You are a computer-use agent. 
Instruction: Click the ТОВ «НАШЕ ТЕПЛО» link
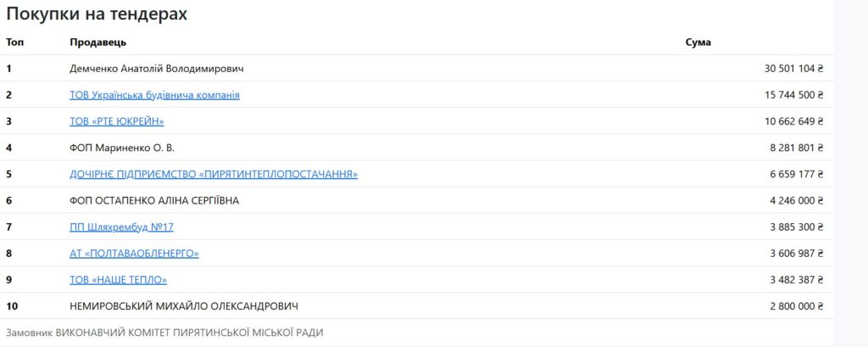[118, 279]
